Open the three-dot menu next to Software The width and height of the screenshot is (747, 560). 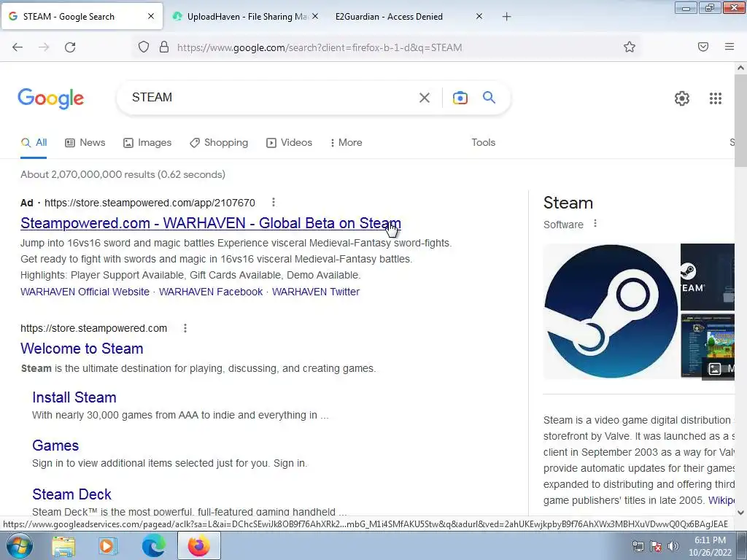tap(595, 223)
